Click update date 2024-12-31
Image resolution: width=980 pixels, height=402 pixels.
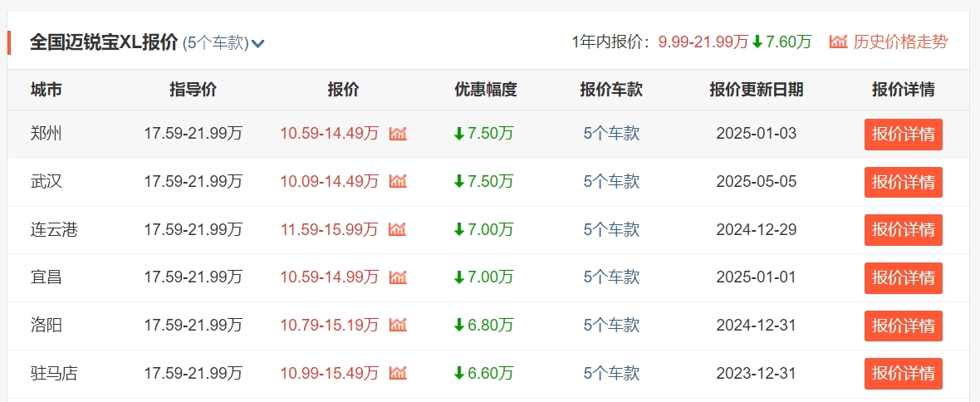pyautogui.click(x=757, y=325)
